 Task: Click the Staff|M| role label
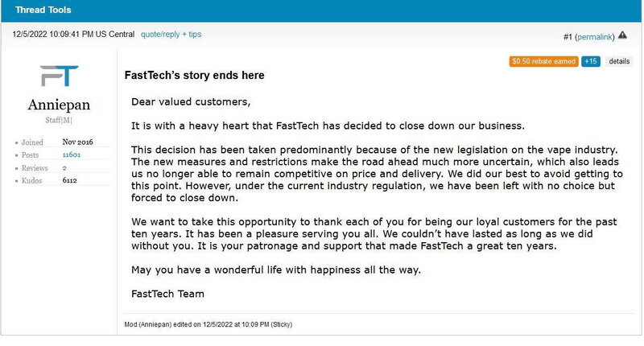59,120
